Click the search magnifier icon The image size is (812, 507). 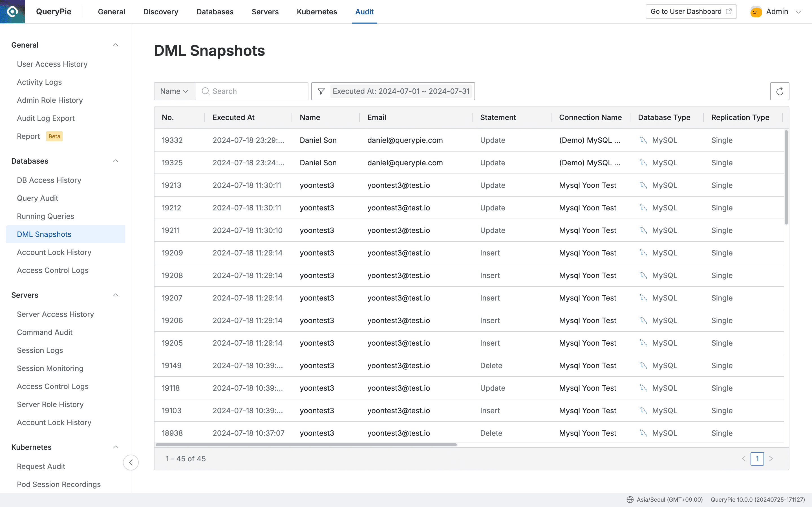click(206, 91)
